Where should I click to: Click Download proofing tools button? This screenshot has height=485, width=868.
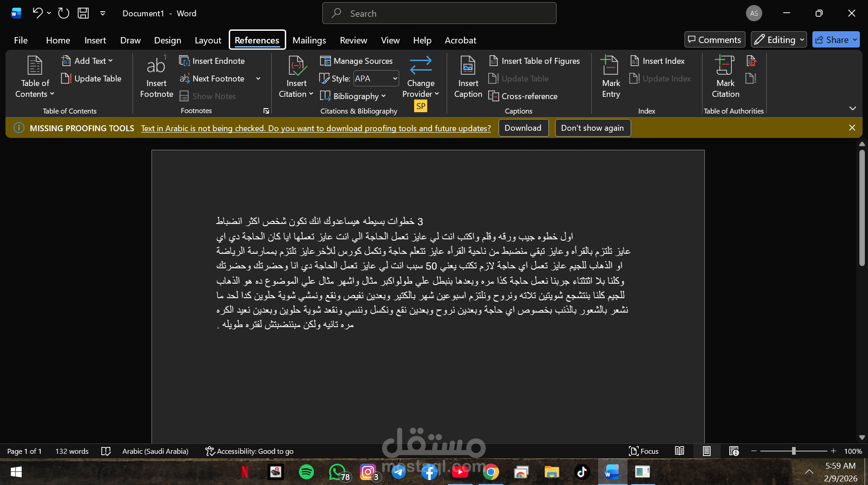click(523, 128)
